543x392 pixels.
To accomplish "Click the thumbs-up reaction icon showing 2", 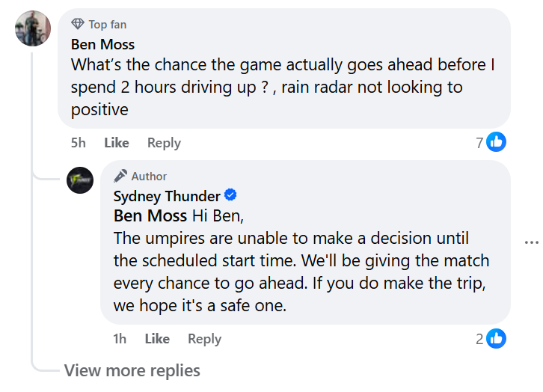I will tap(497, 339).
